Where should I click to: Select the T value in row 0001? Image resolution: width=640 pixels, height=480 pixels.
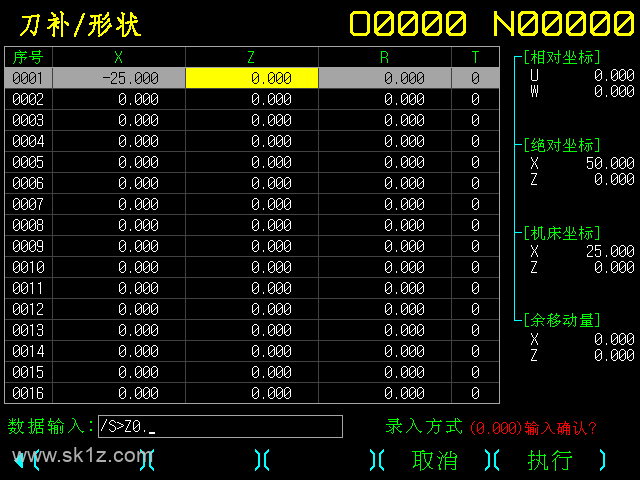pos(476,78)
